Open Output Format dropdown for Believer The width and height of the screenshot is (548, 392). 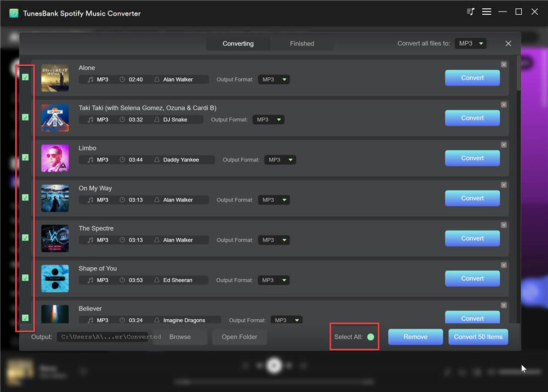(286, 319)
